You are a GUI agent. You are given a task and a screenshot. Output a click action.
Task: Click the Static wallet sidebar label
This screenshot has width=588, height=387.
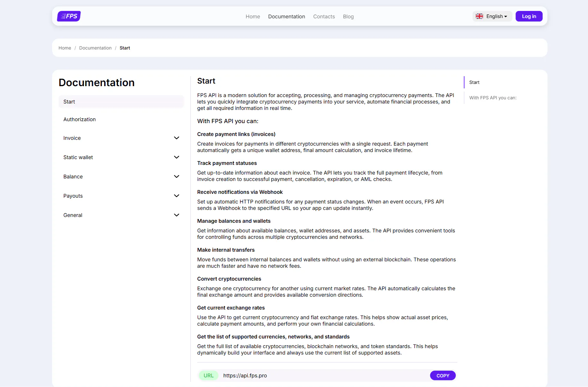click(x=78, y=157)
